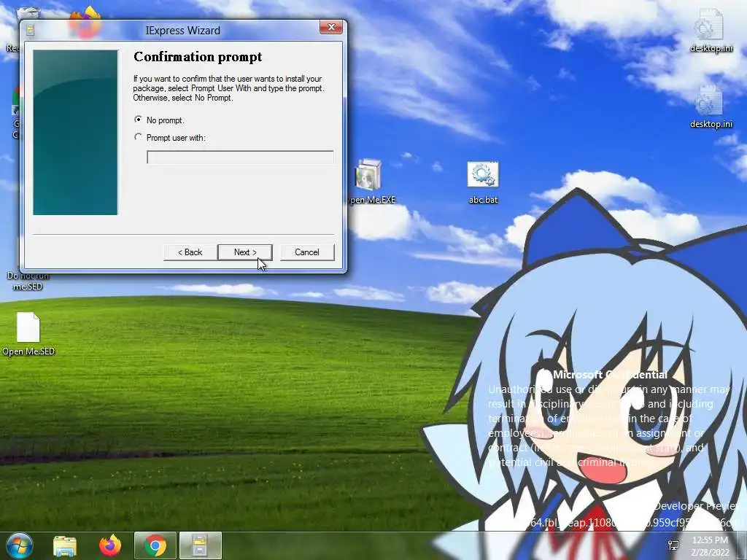
Task: Select the Do not run me.SED file
Action: click(x=28, y=281)
